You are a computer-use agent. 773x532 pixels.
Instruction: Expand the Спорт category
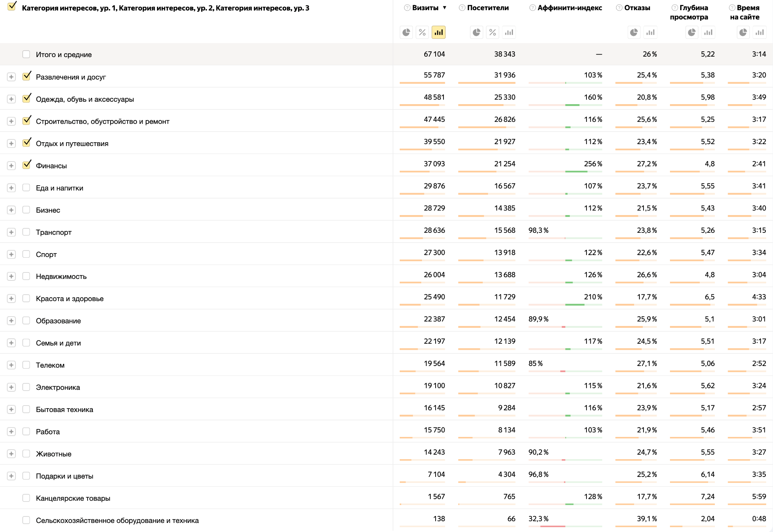[x=11, y=254]
